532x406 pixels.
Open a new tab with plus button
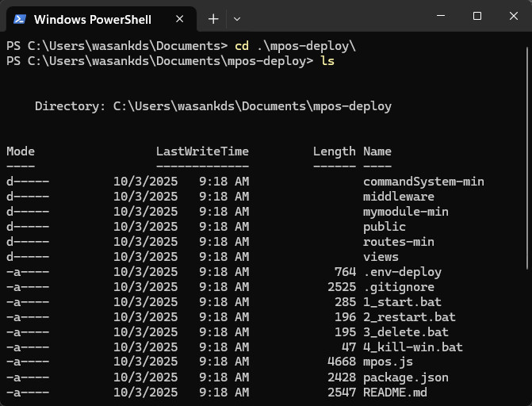(213, 18)
